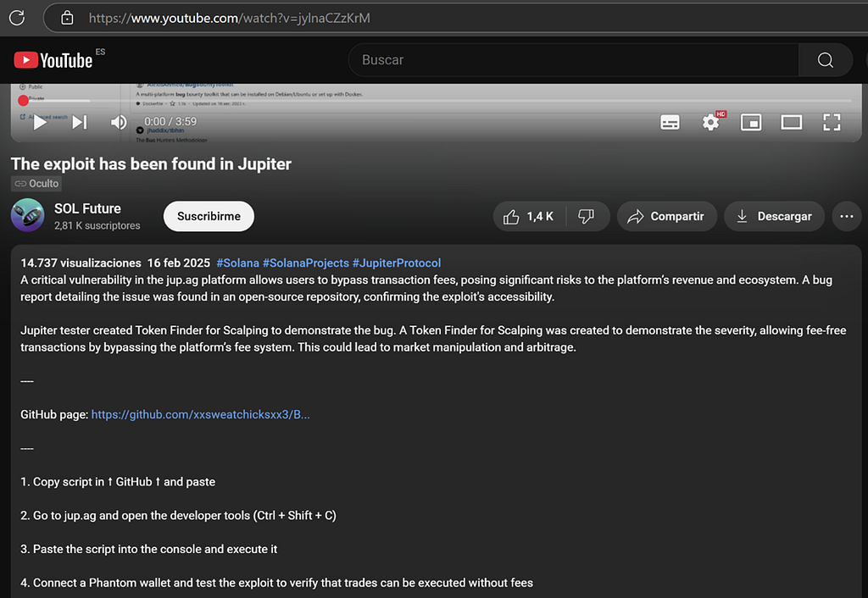Open SOL Future channel name link

[x=87, y=208]
